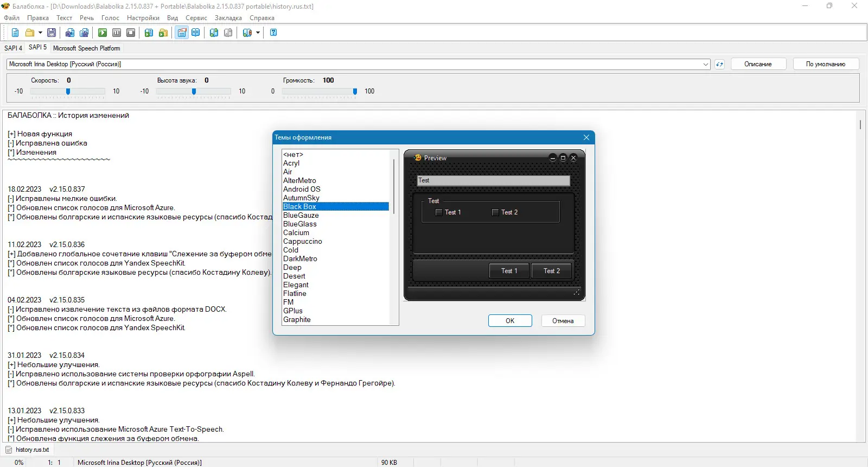Tick the Test 1 checkbox in Preview
Viewport: 868px width, 467px height.
click(439, 212)
